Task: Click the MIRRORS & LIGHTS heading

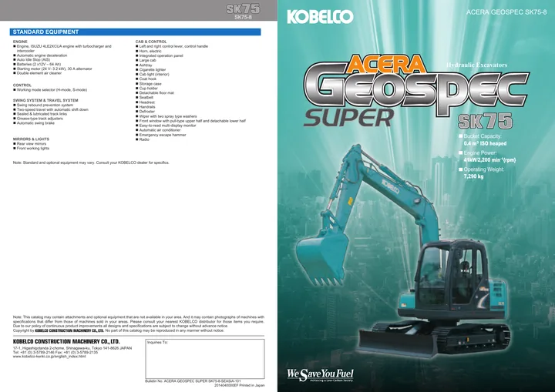Action: pyautogui.click(x=31, y=139)
